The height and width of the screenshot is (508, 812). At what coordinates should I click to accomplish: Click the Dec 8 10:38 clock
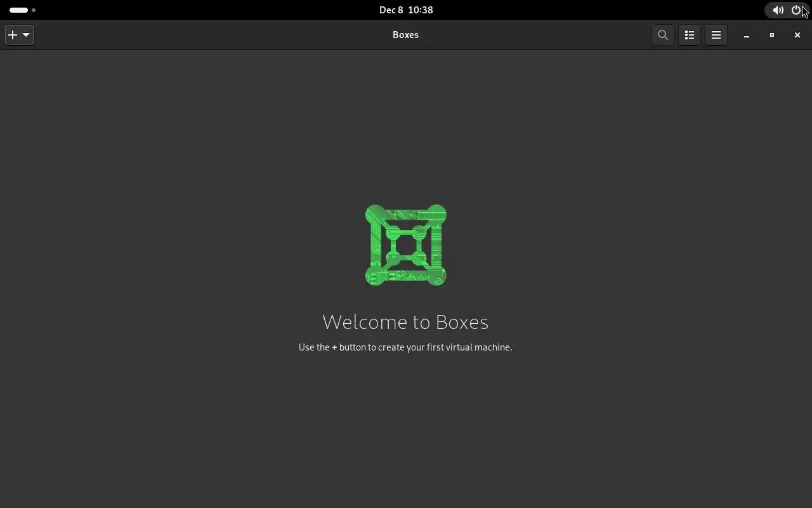click(x=406, y=10)
